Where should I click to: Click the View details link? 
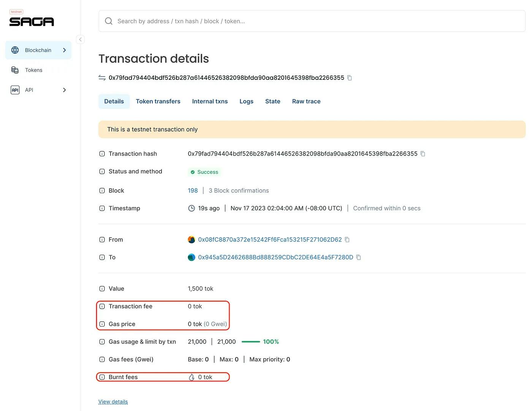(x=113, y=402)
